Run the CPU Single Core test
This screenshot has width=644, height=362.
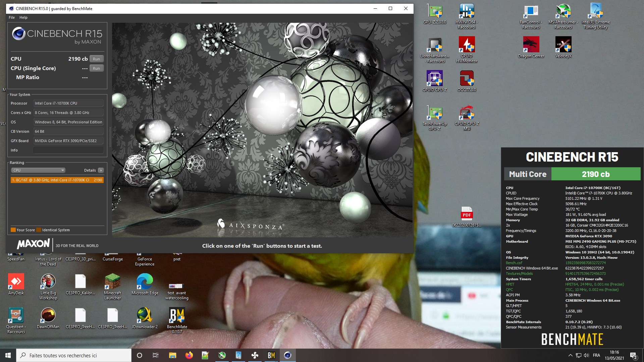tap(97, 68)
